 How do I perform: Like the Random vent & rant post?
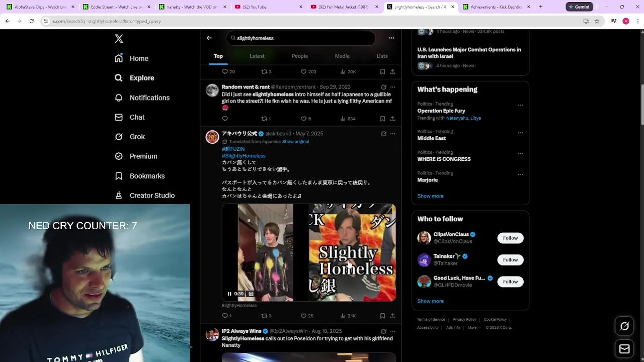[305, 119]
